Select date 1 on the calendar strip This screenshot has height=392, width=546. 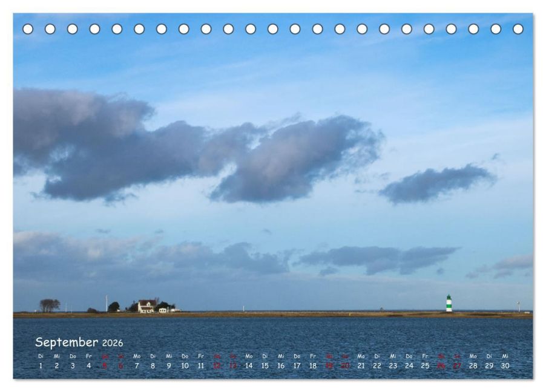pyautogui.click(x=41, y=365)
